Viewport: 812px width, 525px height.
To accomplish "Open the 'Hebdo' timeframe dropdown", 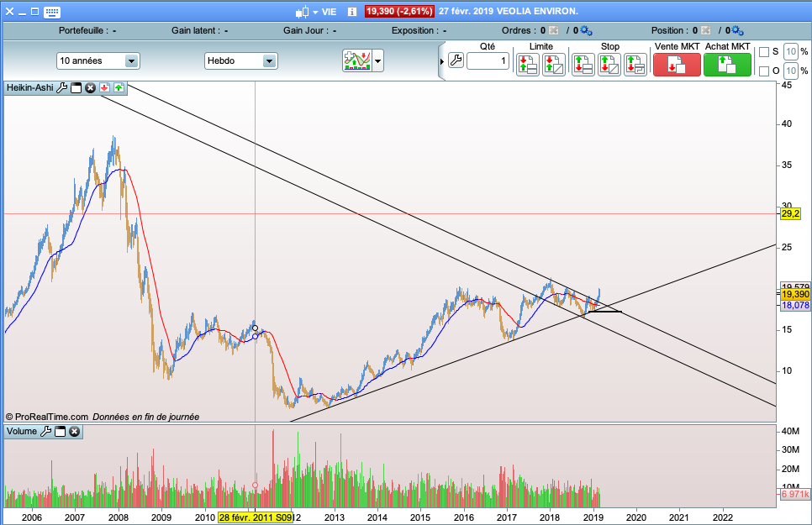I will click(x=240, y=61).
